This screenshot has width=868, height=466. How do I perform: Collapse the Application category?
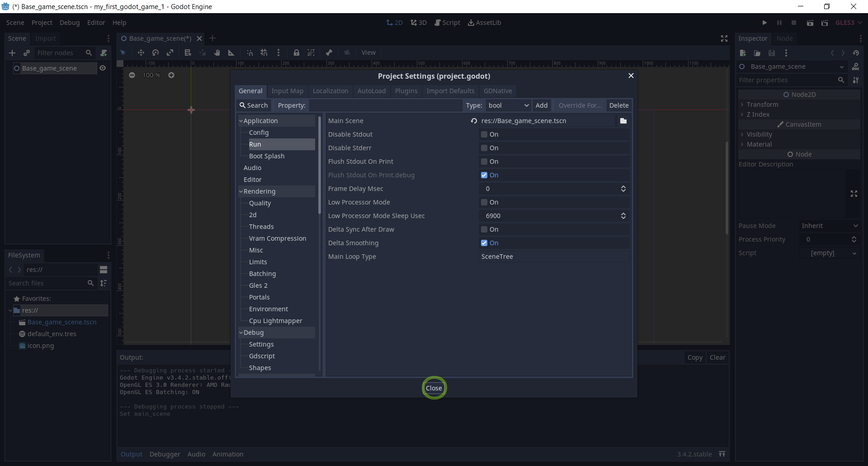(241, 121)
